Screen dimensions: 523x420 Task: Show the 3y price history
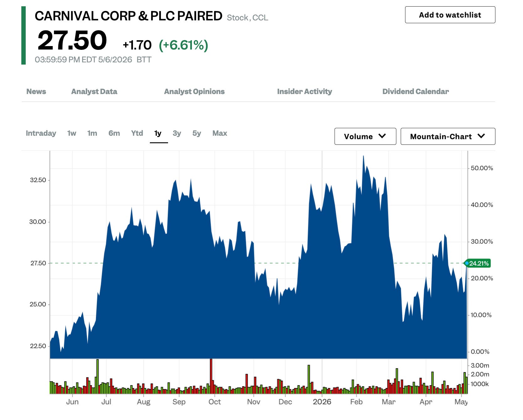pos(177,133)
